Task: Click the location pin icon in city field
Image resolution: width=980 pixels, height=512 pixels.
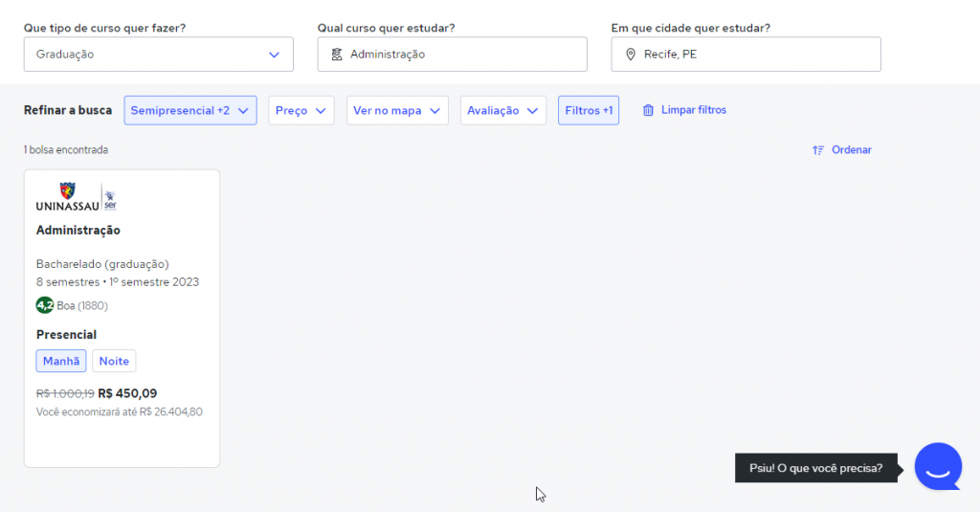Action: (630, 55)
